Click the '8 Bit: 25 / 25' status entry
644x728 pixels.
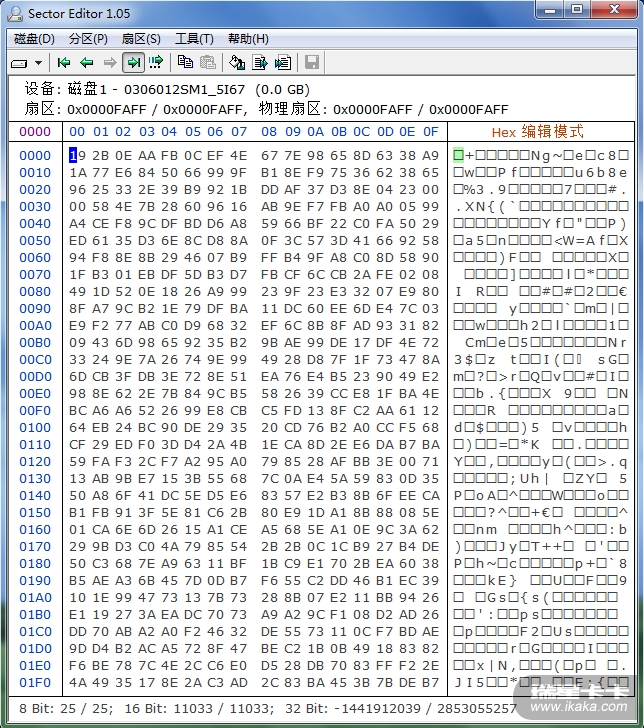click(65, 708)
